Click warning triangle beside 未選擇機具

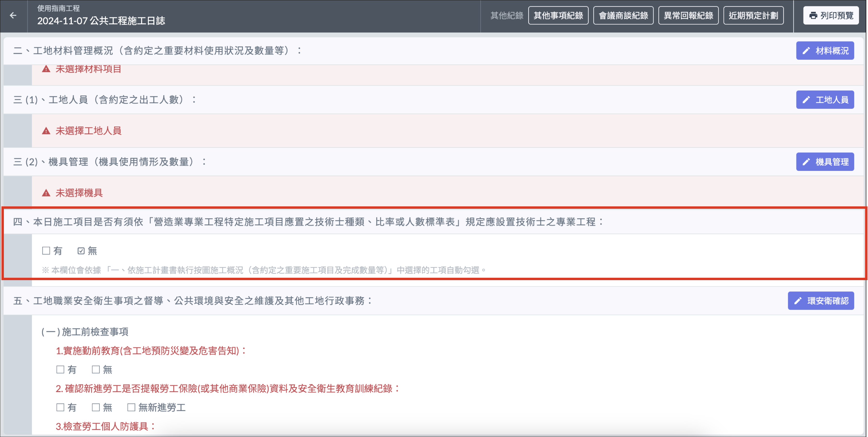pos(46,193)
